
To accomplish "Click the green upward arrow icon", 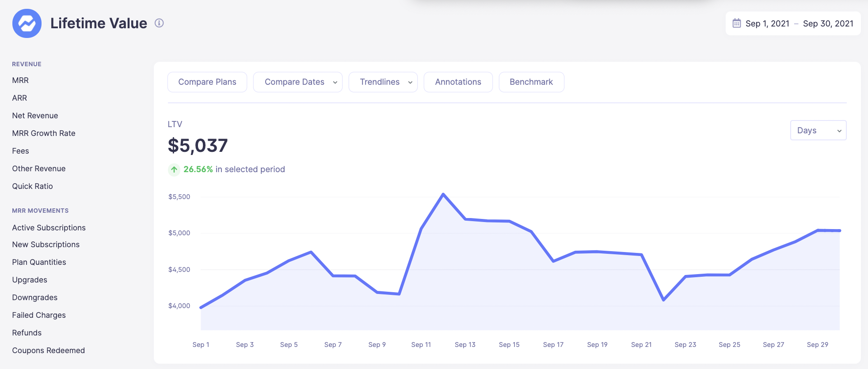I will pos(174,169).
